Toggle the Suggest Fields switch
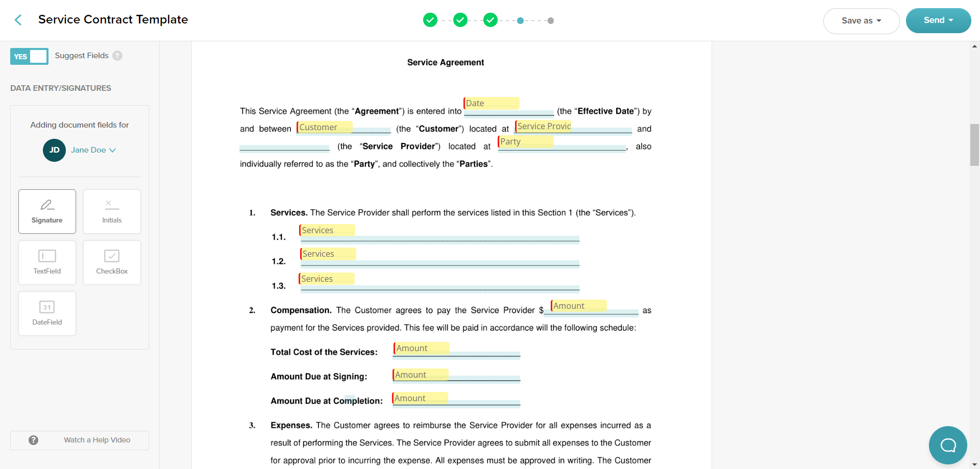 [29, 56]
